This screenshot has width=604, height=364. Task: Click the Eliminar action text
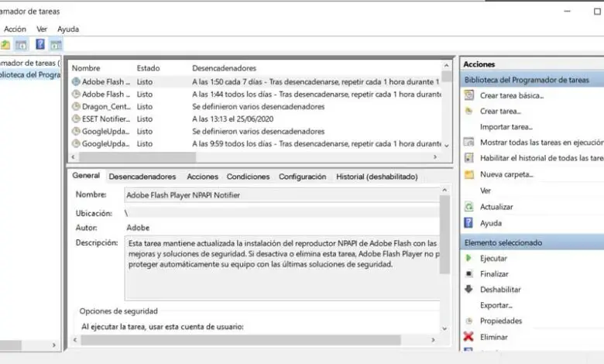494,337
